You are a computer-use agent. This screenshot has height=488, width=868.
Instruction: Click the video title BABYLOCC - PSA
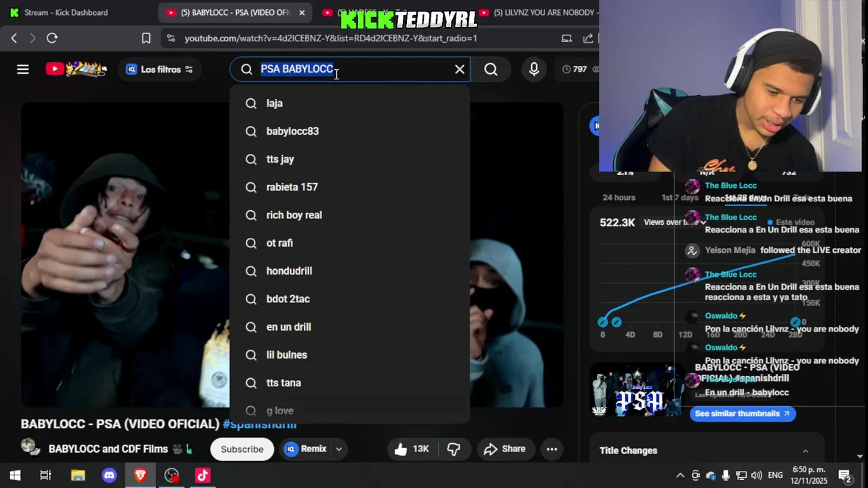click(120, 424)
